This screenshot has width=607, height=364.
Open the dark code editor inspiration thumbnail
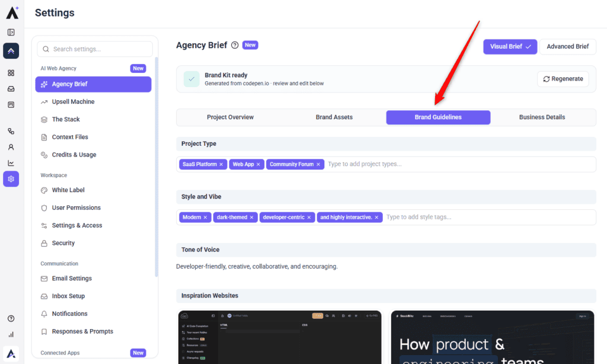280,337
